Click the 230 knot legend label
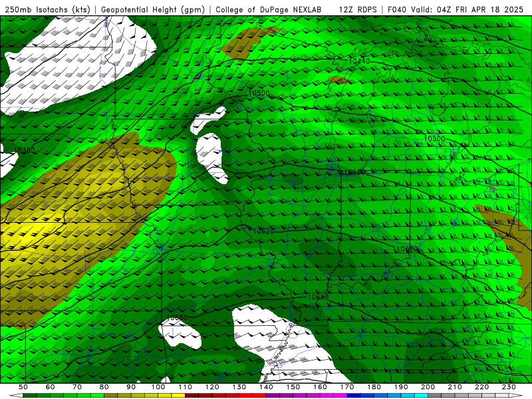The width and height of the screenshot is (532, 399). tap(509, 387)
